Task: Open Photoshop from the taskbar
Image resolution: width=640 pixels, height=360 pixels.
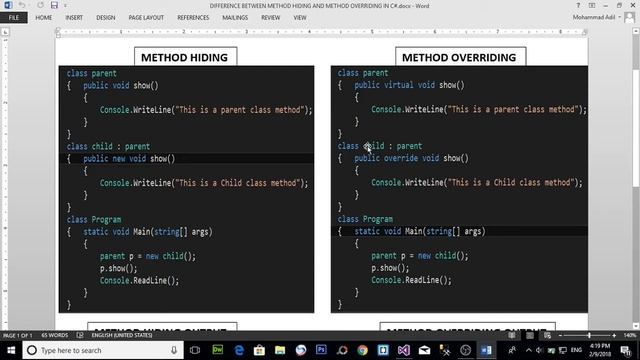Action: [321, 350]
